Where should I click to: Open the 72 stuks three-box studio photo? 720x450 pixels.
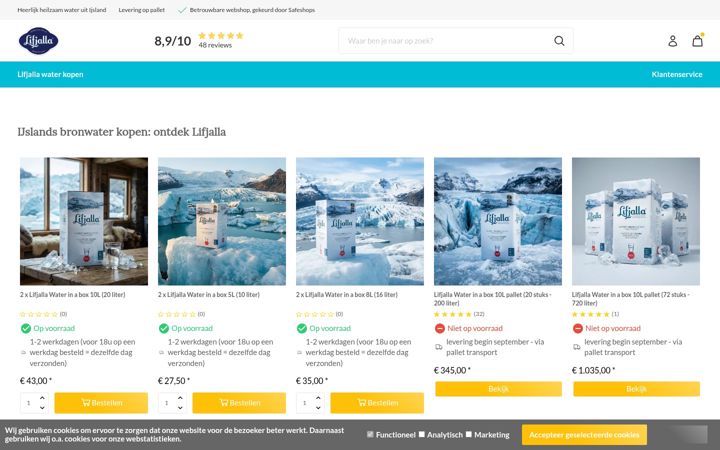pos(636,221)
